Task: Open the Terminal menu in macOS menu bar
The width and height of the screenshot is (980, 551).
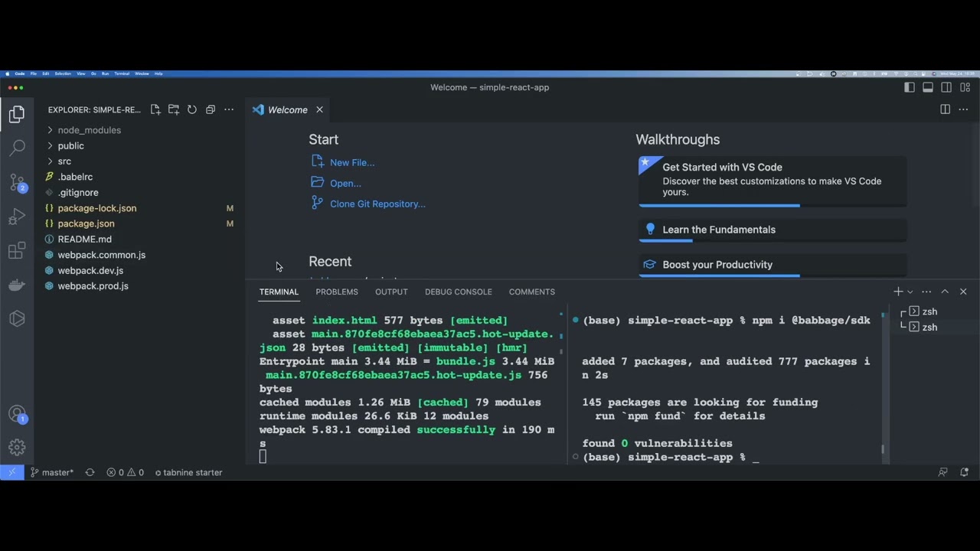Action: tap(122, 73)
